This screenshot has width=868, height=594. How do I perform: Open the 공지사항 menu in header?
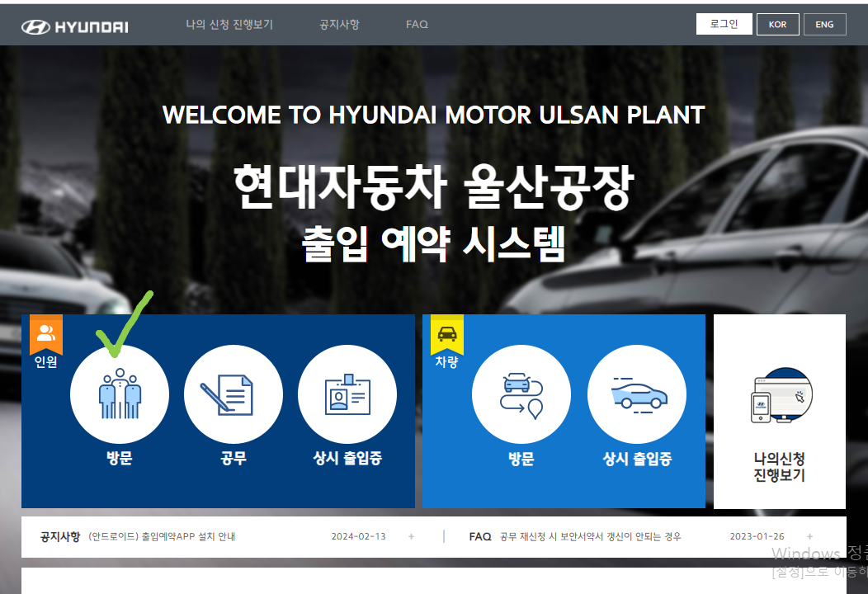tap(339, 25)
